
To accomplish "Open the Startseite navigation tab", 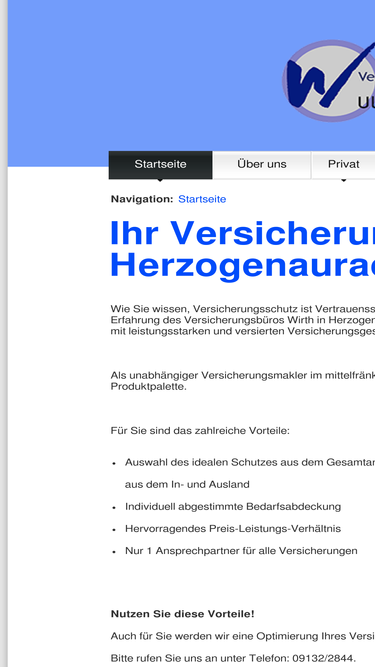I will pyautogui.click(x=160, y=165).
